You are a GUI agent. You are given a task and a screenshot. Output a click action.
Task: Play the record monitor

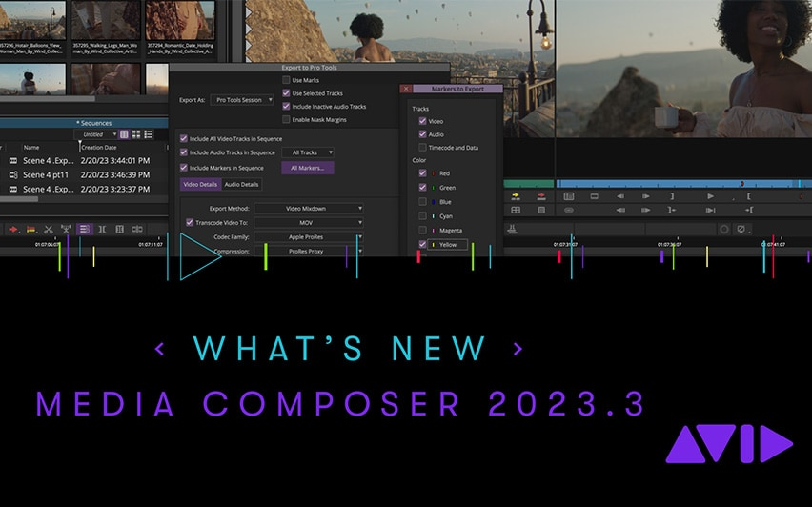(x=711, y=196)
